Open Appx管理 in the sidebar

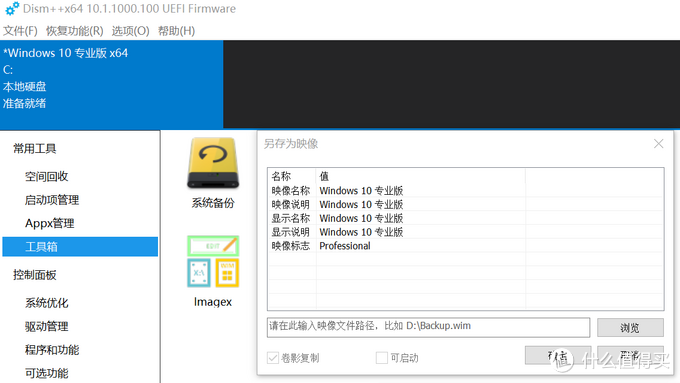point(50,223)
